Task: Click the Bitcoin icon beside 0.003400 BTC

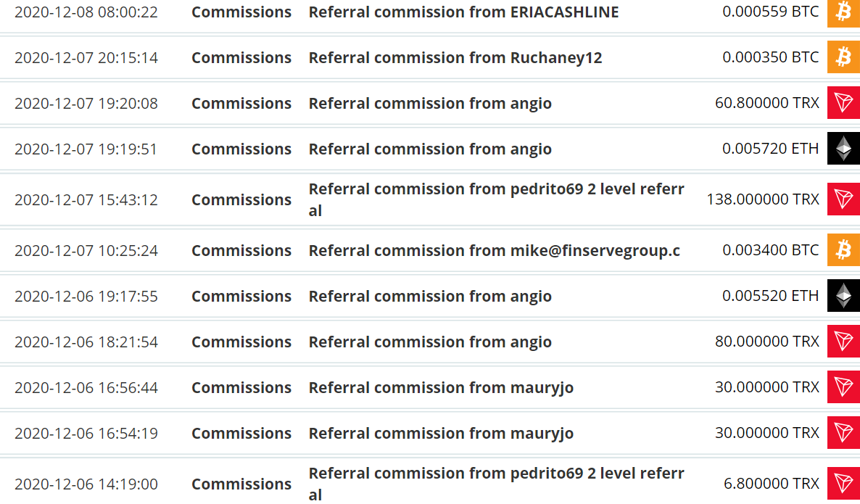Action: tap(843, 249)
